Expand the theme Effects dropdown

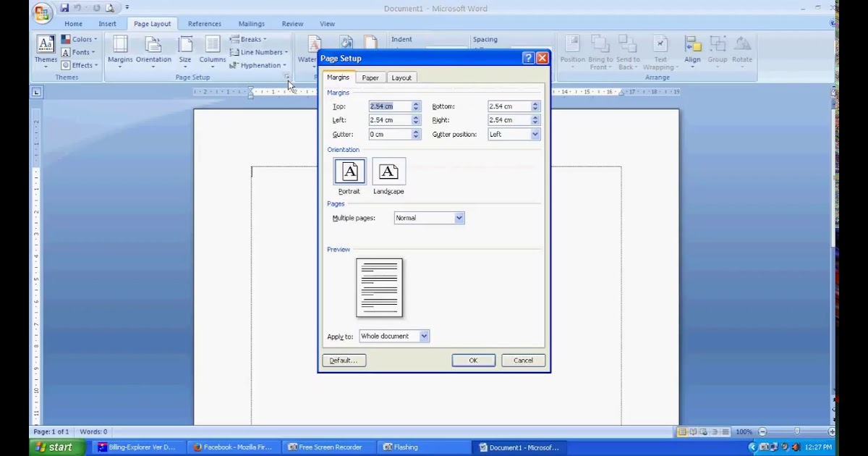80,65
